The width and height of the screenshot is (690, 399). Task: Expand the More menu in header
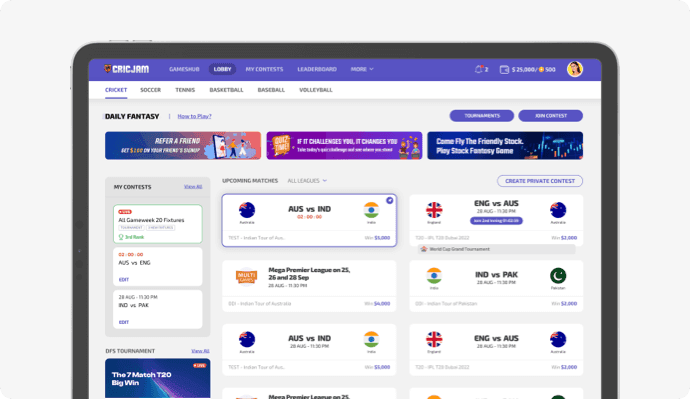pos(362,69)
